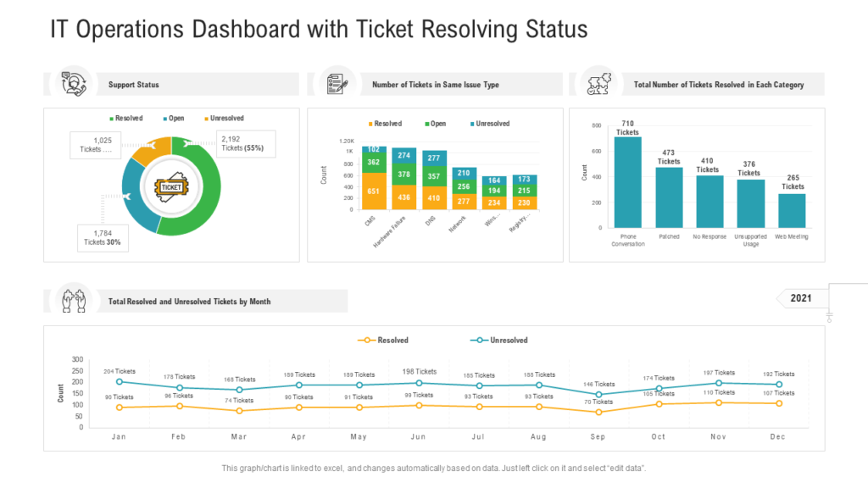This screenshot has width=868, height=488.
Task: Click the 2021 year tag
Action: [x=800, y=298]
